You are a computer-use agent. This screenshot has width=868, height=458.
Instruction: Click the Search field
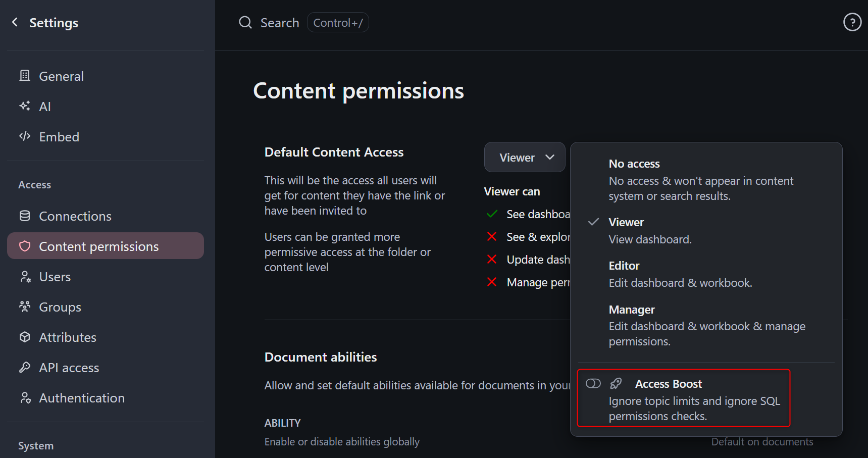(x=280, y=23)
